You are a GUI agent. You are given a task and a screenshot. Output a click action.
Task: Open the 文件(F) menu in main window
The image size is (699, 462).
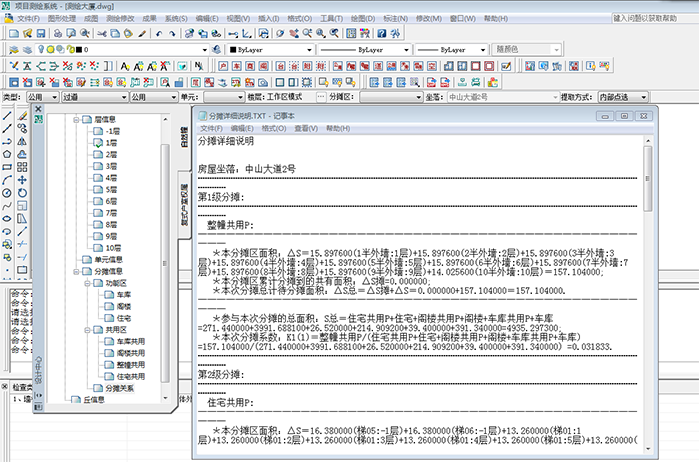click(x=28, y=19)
